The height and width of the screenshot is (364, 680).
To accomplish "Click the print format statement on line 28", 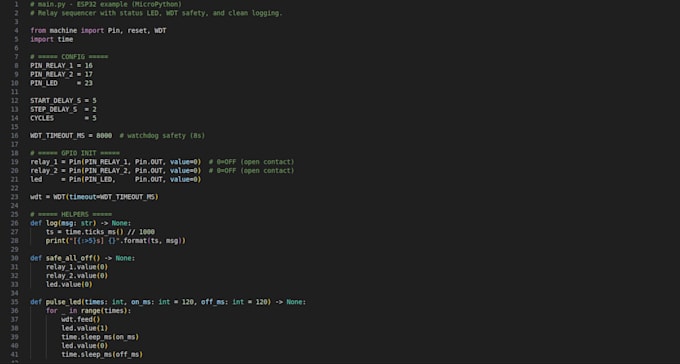I will coord(116,240).
